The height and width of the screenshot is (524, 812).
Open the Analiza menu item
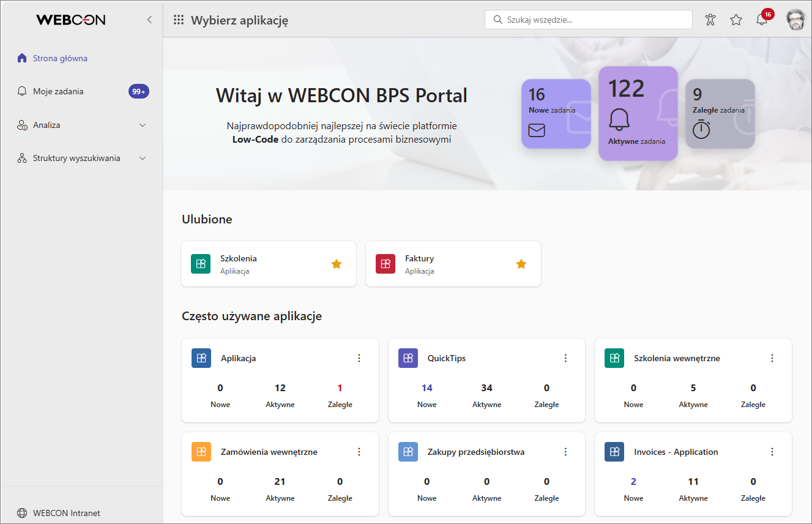(47, 125)
